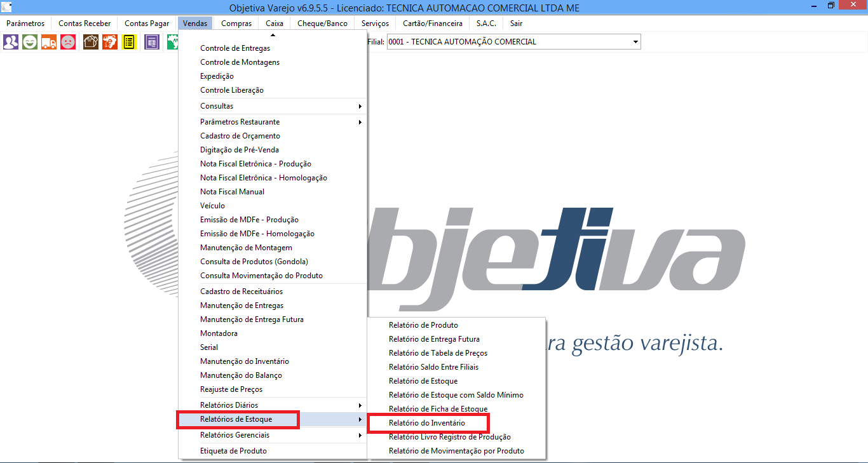Screen dimensions: 868x463
Task: Click the yellow list document icon
Action: [129, 42]
